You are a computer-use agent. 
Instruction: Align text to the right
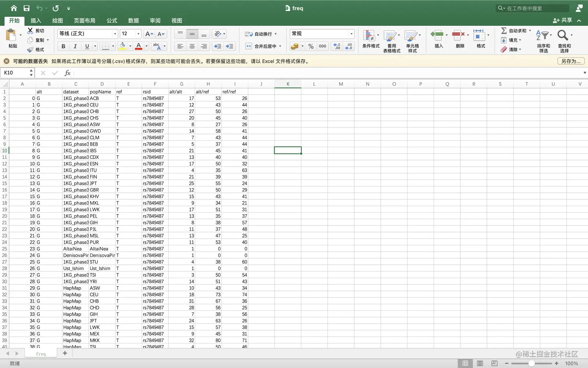click(x=204, y=46)
